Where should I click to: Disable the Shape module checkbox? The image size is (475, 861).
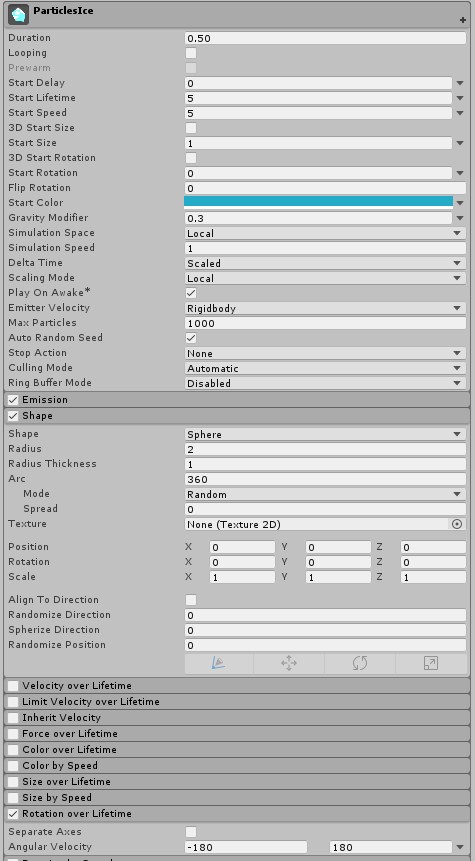point(13,416)
